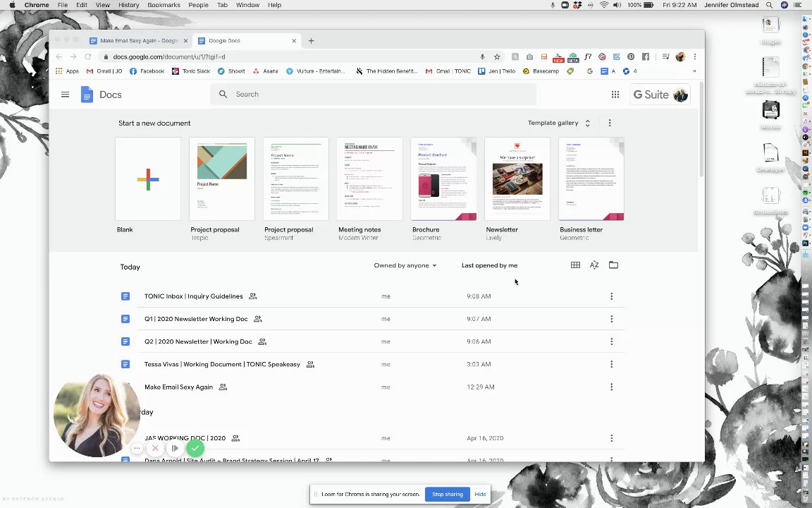Hide the Loom sharing notification bar

tap(480, 494)
